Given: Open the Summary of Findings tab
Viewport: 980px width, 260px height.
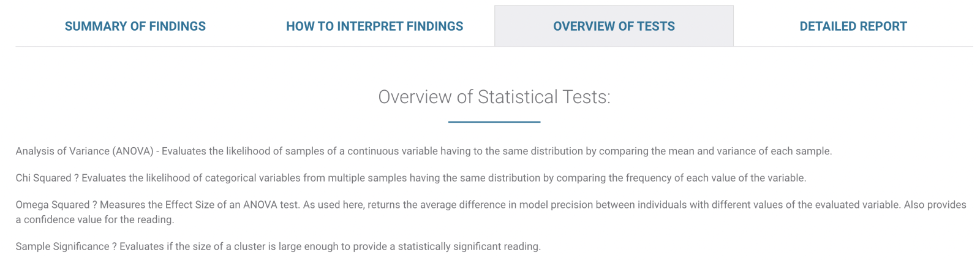Looking at the screenshot, I should click(x=135, y=26).
